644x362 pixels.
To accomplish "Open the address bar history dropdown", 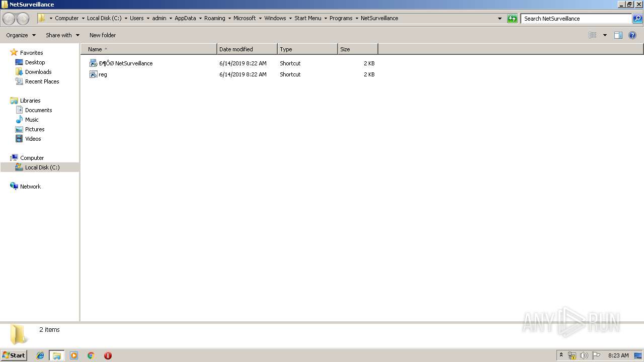I will [x=500, y=19].
